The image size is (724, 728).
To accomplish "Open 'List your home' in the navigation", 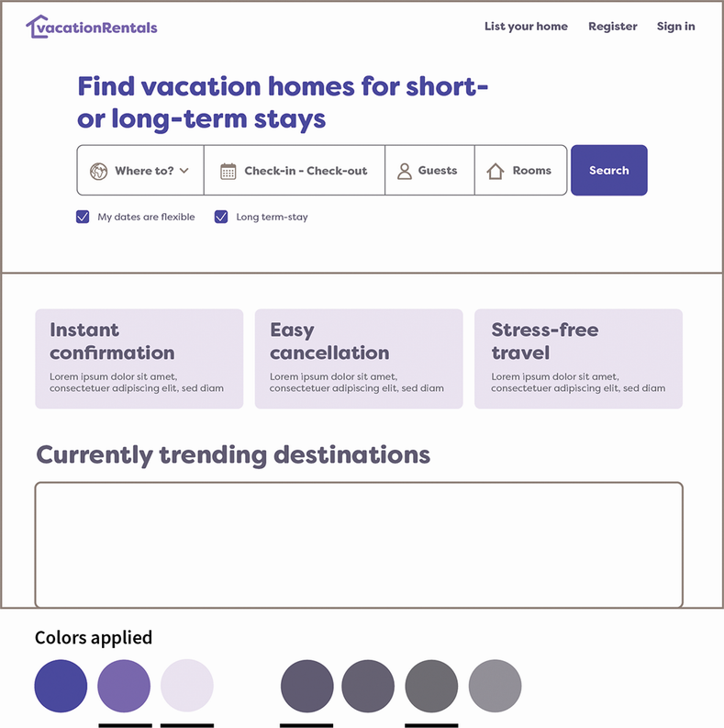I will click(526, 27).
